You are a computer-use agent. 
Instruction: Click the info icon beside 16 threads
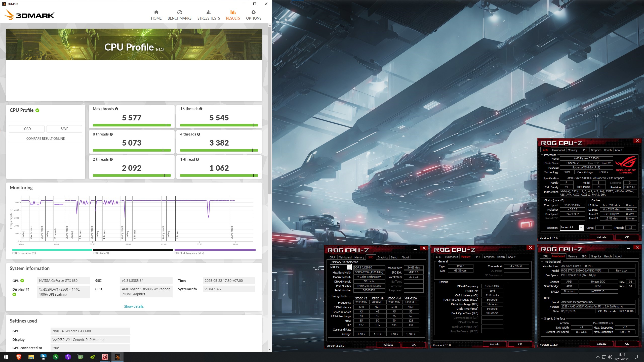201,109
